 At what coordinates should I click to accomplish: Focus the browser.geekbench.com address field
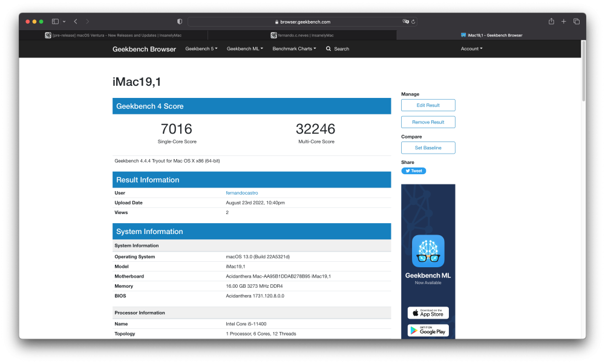(302, 22)
